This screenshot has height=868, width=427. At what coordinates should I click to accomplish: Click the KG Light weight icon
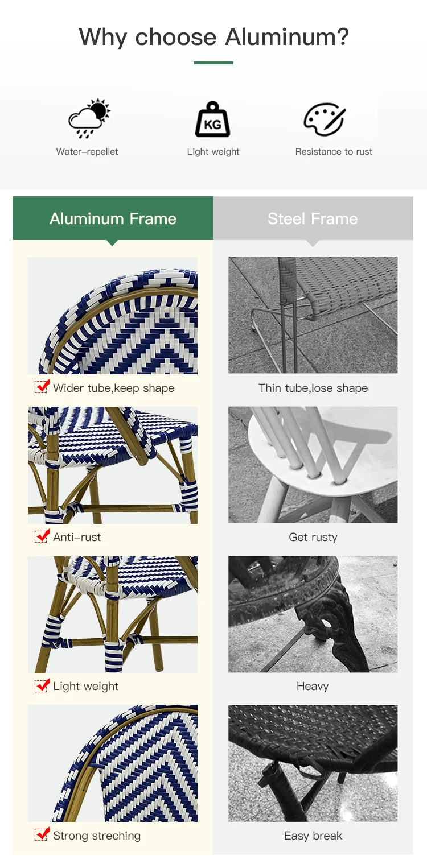pos(213,119)
